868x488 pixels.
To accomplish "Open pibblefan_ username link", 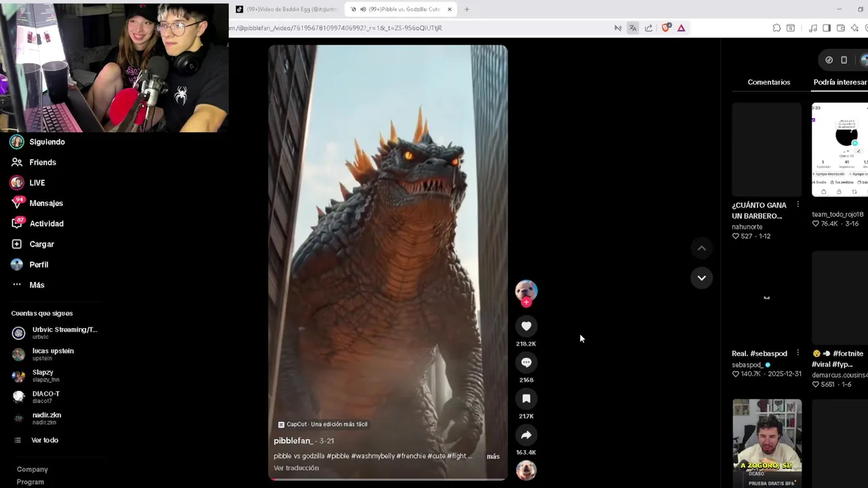I will pos(293,441).
